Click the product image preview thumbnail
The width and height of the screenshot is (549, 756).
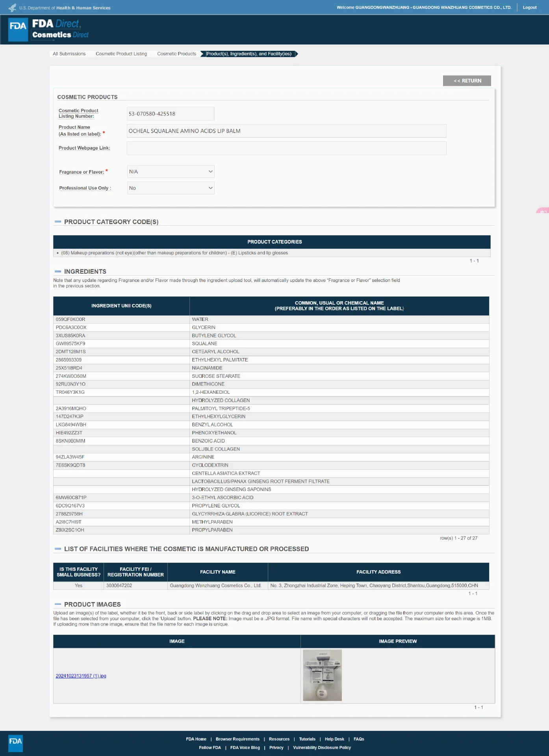pos(322,675)
